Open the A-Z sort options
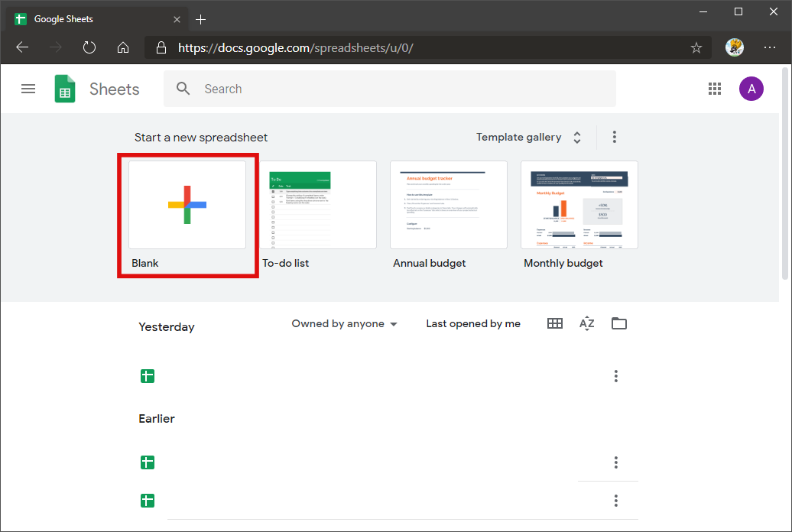Image resolution: width=792 pixels, height=532 pixels. [586, 323]
